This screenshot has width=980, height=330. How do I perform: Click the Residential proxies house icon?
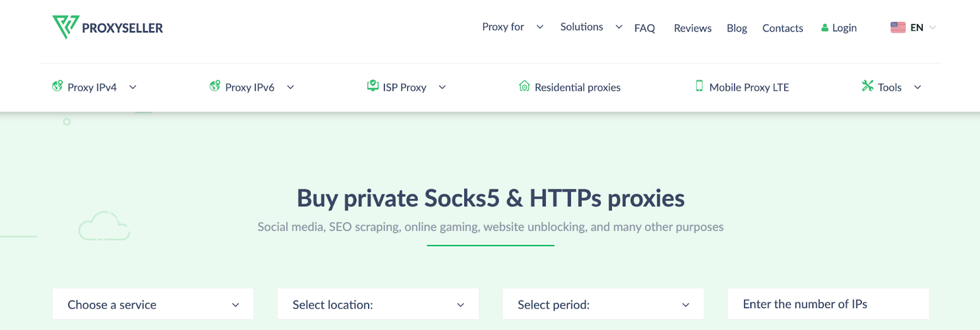click(524, 86)
